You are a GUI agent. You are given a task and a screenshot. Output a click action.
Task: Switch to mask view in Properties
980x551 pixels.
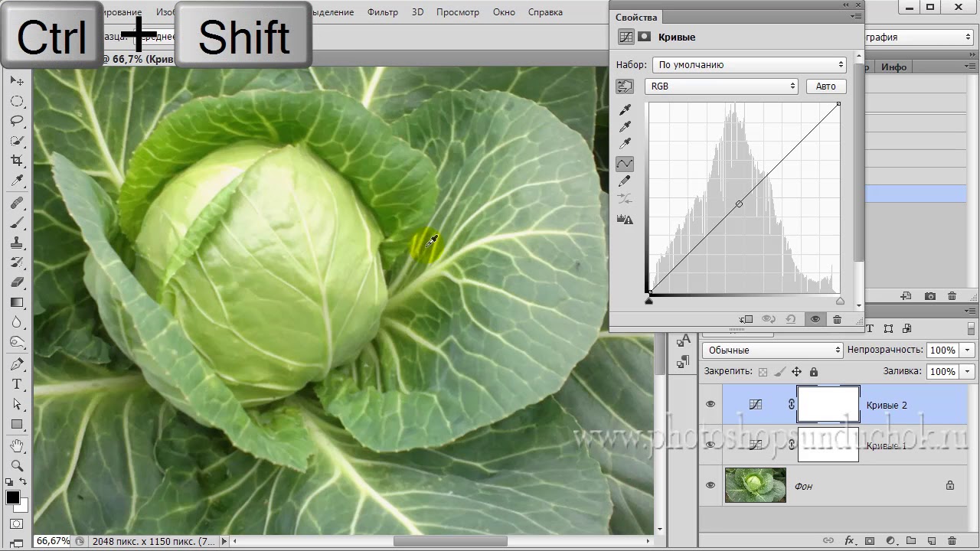[645, 37]
